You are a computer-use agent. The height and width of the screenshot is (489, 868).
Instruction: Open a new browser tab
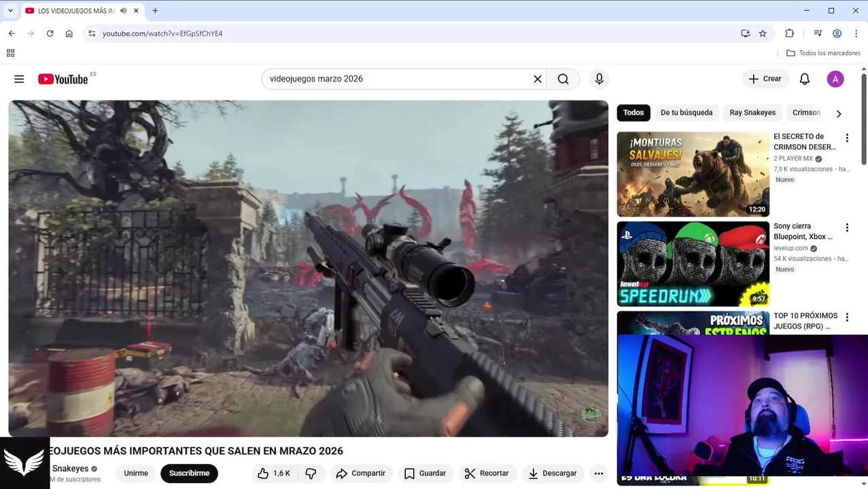(x=155, y=11)
